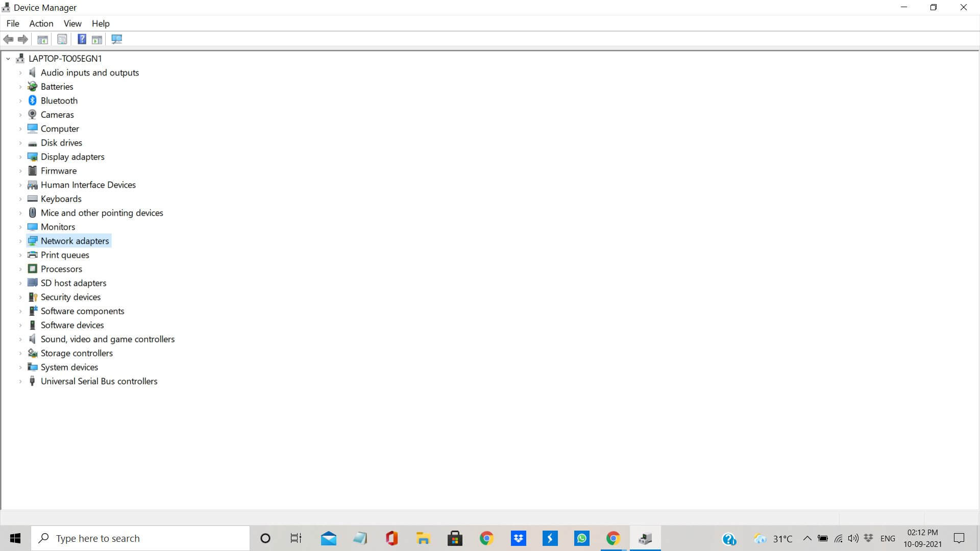
Task: Open the View menu
Action: [72, 23]
